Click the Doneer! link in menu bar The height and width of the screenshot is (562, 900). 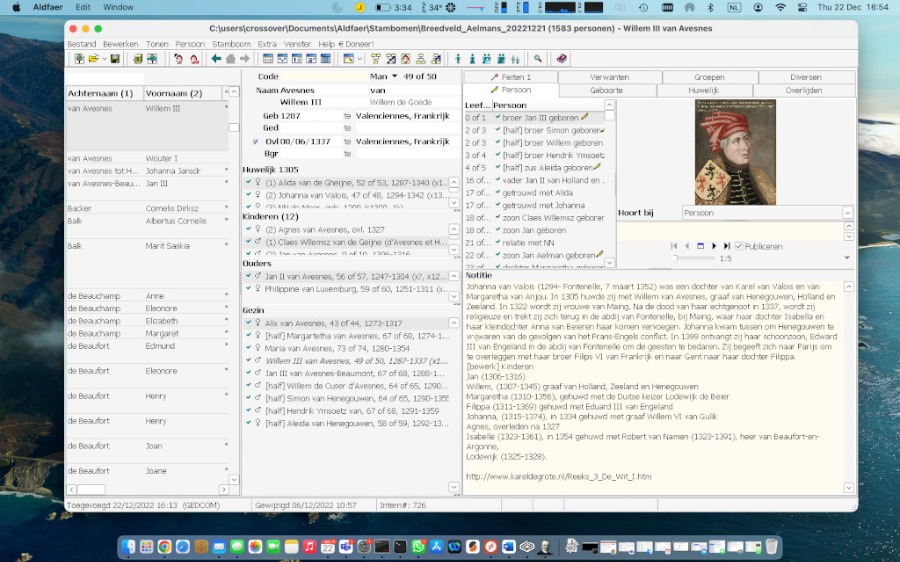[x=358, y=44]
